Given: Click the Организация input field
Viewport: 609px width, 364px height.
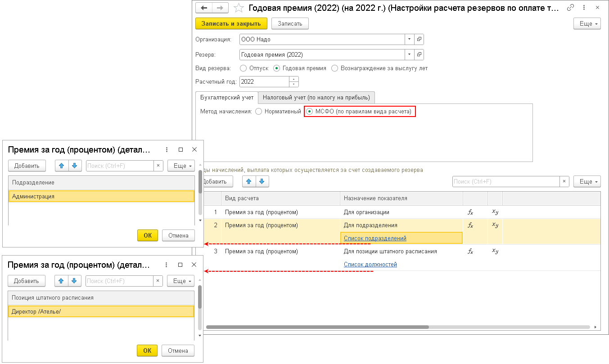Looking at the screenshot, I should (x=322, y=40).
